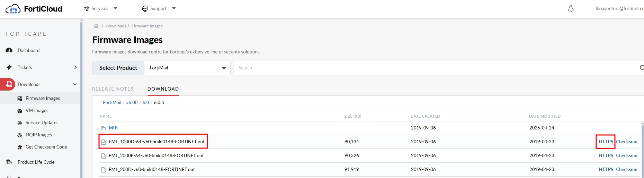Click the DATE CREATED column header
This screenshot has height=178, width=644.
coord(425,116)
